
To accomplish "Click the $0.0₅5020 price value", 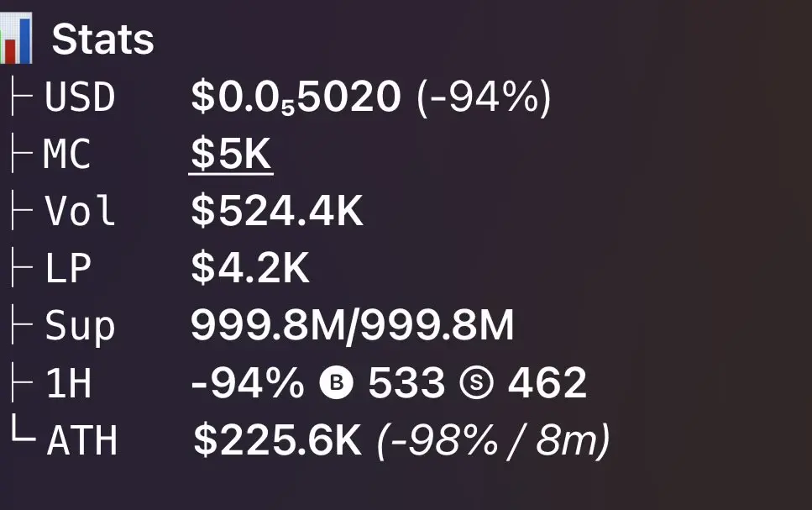I will [x=296, y=98].
